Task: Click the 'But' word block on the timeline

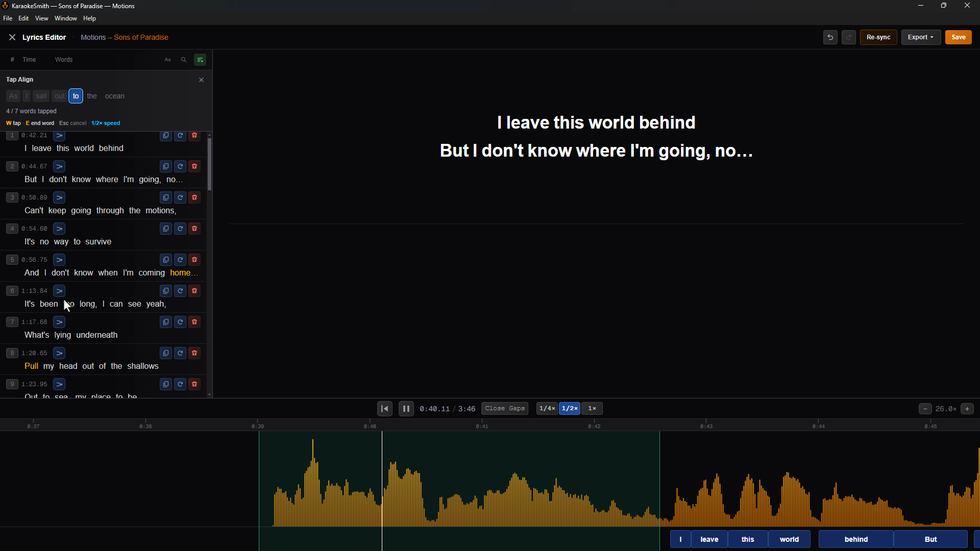Action: tap(930, 539)
